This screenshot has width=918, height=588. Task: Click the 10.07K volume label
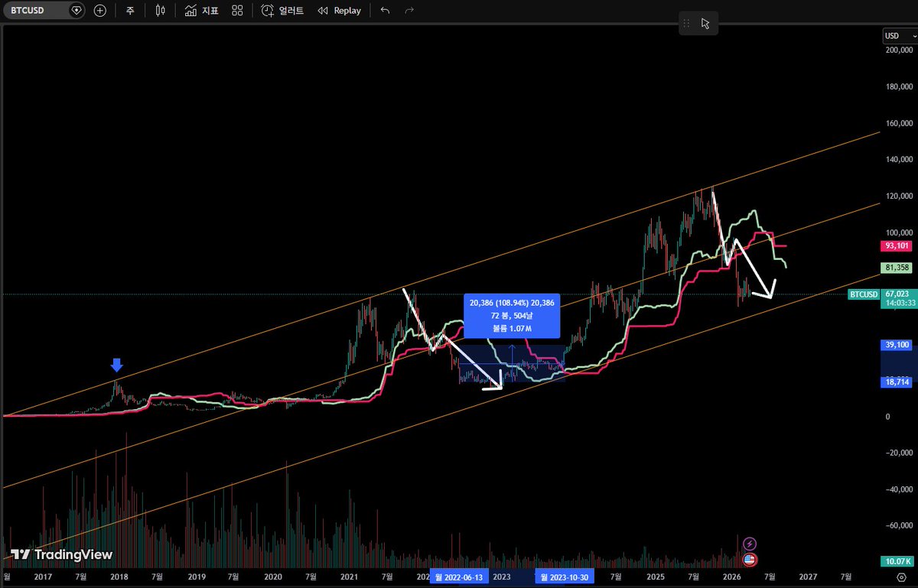pos(896,560)
